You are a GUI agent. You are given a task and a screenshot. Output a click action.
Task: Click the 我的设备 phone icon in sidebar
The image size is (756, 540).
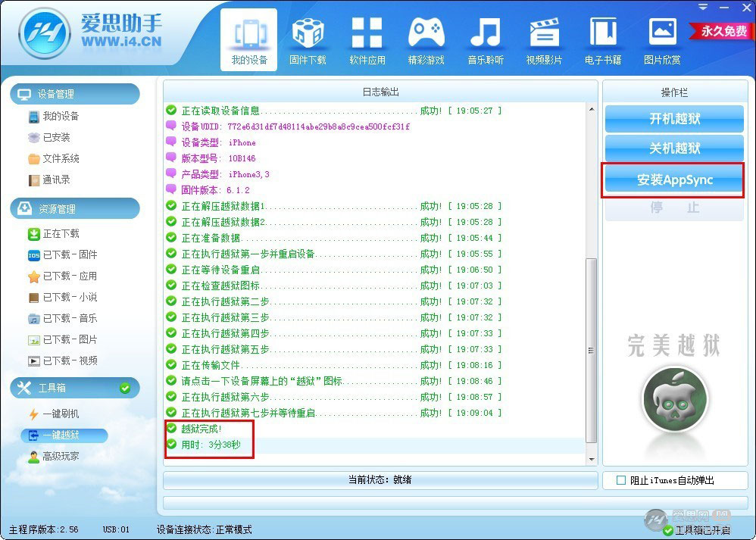pos(33,117)
